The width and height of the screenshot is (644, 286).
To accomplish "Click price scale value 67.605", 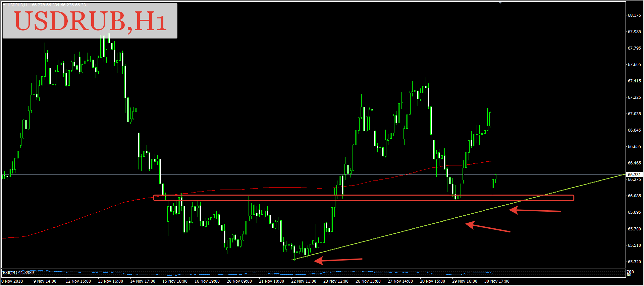I will 634,65.
